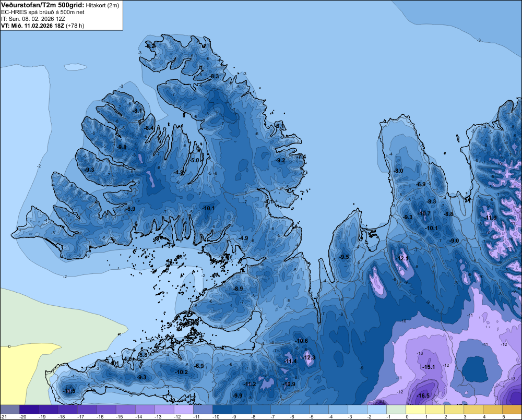
Task: Click the -8.1 temperature value
Action: (x=137, y=111)
